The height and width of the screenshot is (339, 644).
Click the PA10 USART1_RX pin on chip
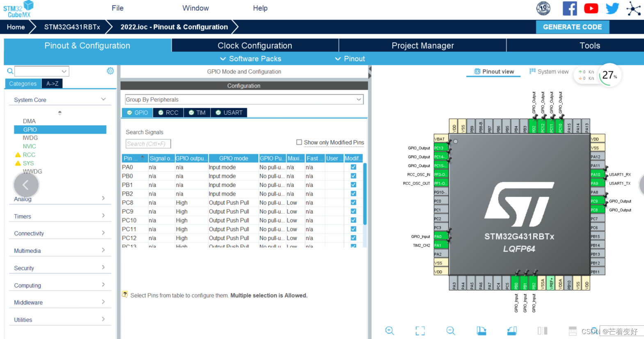tap(598, 175)
